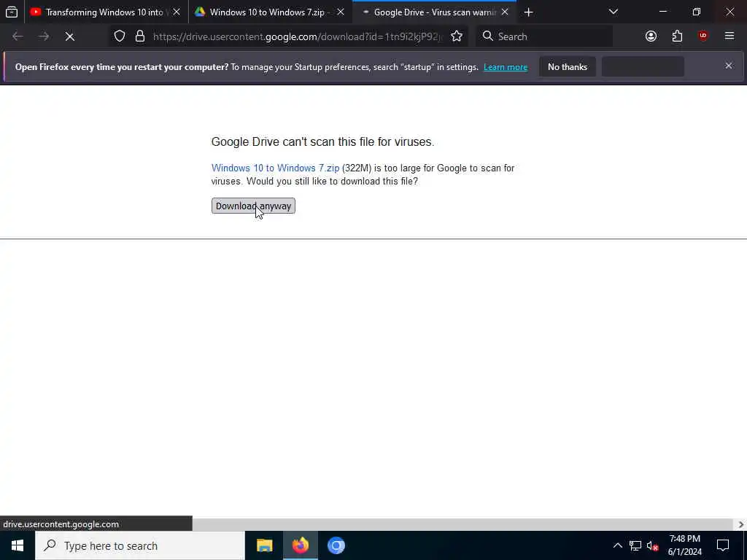Go forward one page
Viewport: 747px width, 560px height.
pyautogui.click(x=44, y=36)
